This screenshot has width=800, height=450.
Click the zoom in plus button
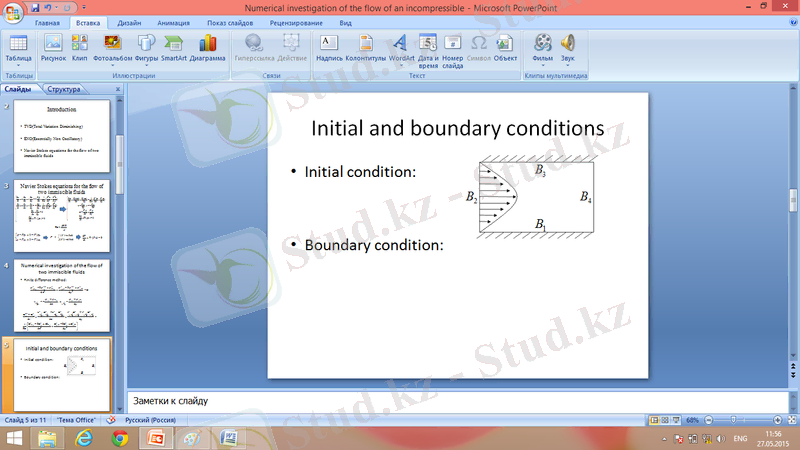coord(778,421)
